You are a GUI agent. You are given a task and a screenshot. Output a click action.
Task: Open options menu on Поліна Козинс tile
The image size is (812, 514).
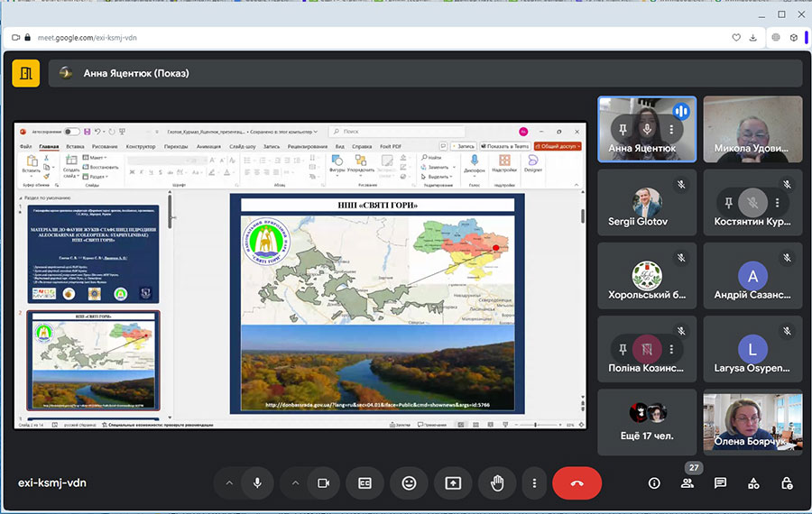[671, 349]
